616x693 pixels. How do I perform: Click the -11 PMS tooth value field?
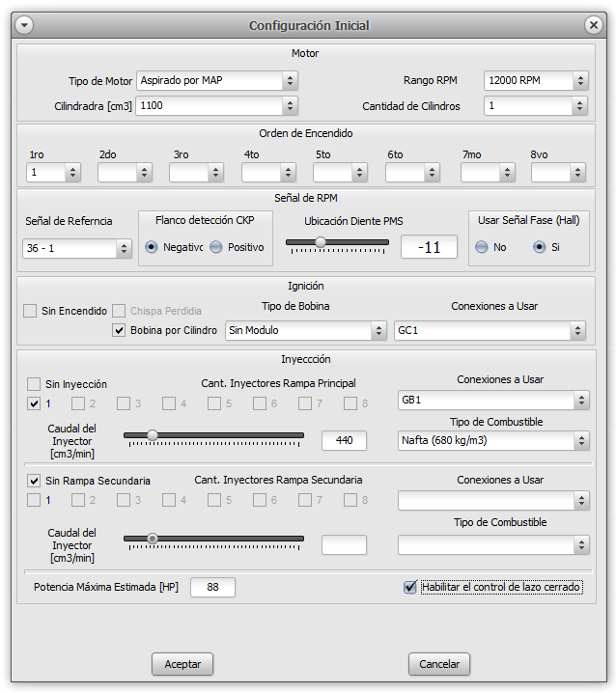point(429,247)
